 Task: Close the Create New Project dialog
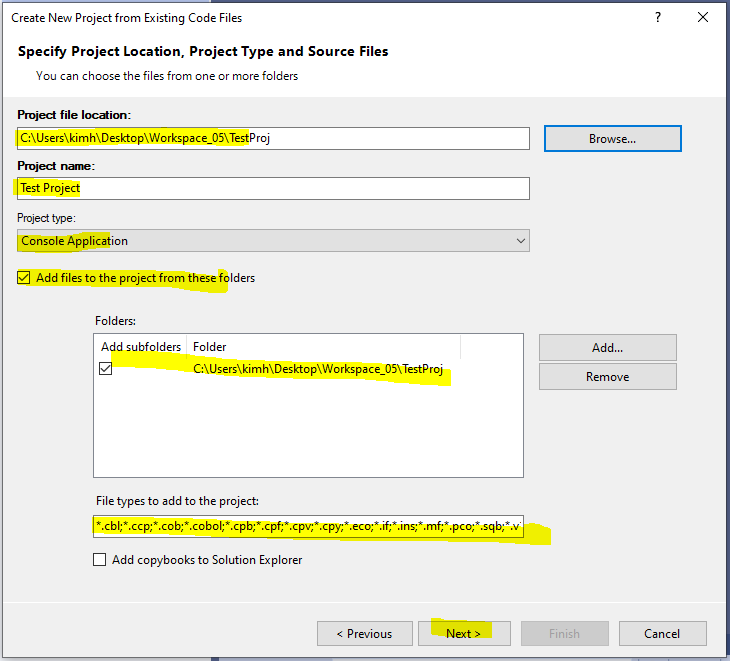[703, 18]
